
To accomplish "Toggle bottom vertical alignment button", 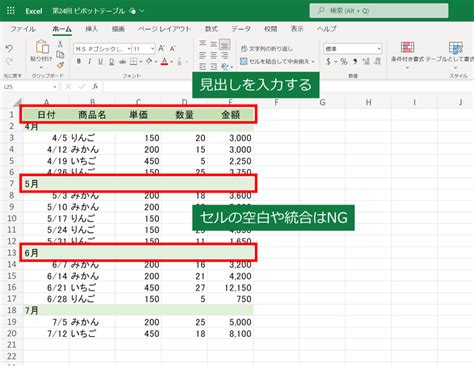I will click(x=225, y=44).
